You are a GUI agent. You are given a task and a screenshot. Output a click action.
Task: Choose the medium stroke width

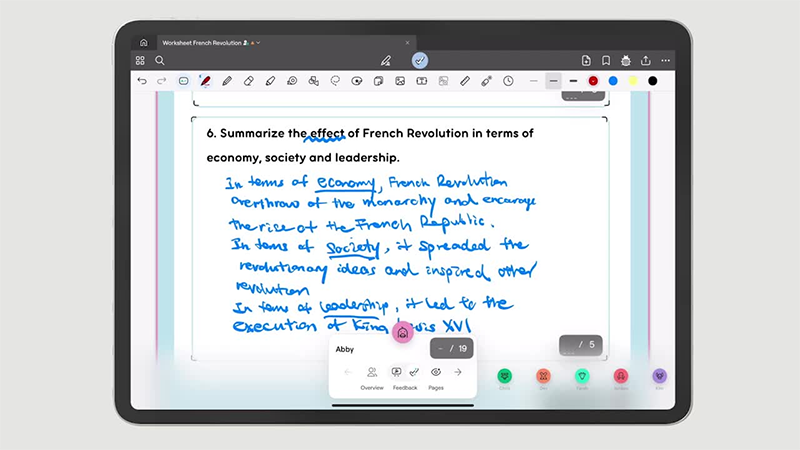coord(554,81)
